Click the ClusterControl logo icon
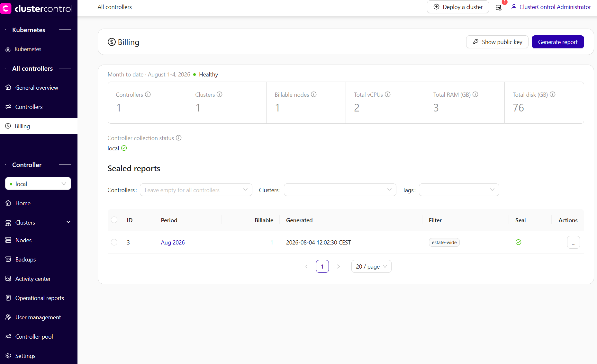Screen dimensions: 597x364 [5, 8]
